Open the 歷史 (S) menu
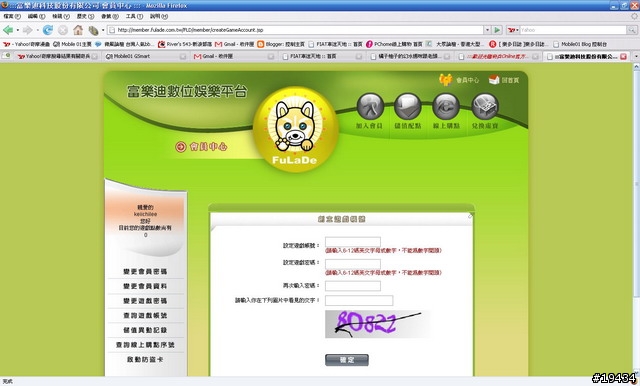 point(85,16)
